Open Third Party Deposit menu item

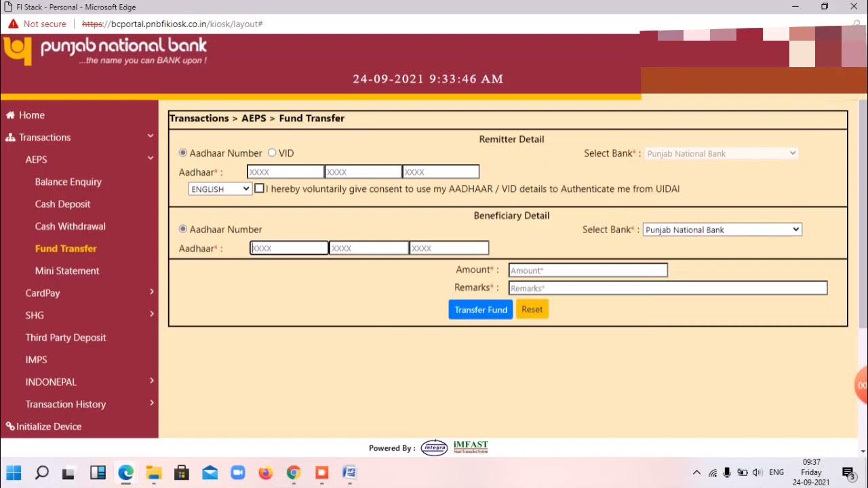(x=66, y=338)
